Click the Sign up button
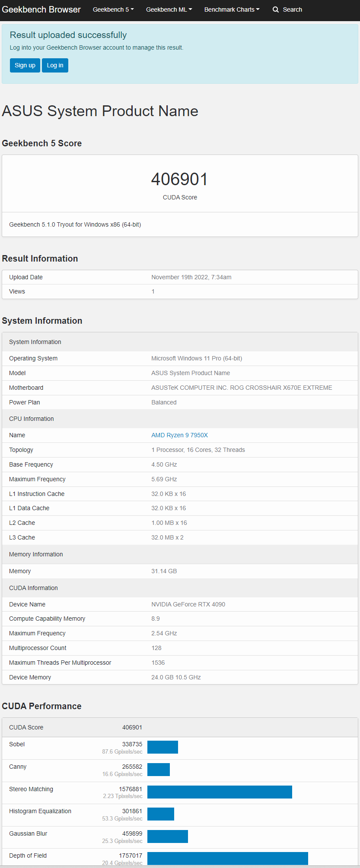This screenshot has height=868, width=360. tap(25, 65)
